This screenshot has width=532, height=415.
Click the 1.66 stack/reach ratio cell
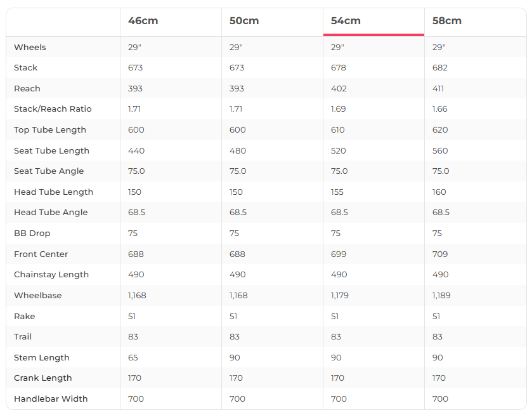[x=440, y=109]
